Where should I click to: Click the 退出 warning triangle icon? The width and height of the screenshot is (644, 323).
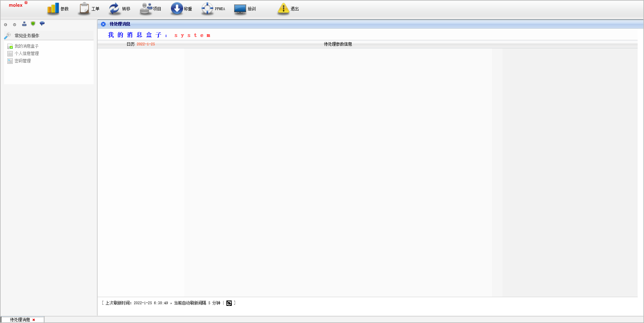click(283, 9)
